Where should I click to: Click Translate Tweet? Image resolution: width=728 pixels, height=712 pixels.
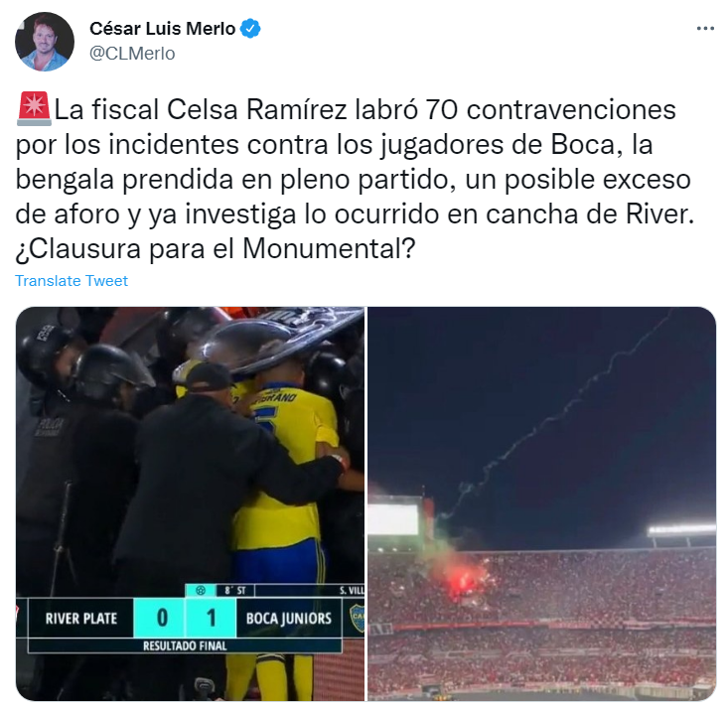[x=72, y=281]
